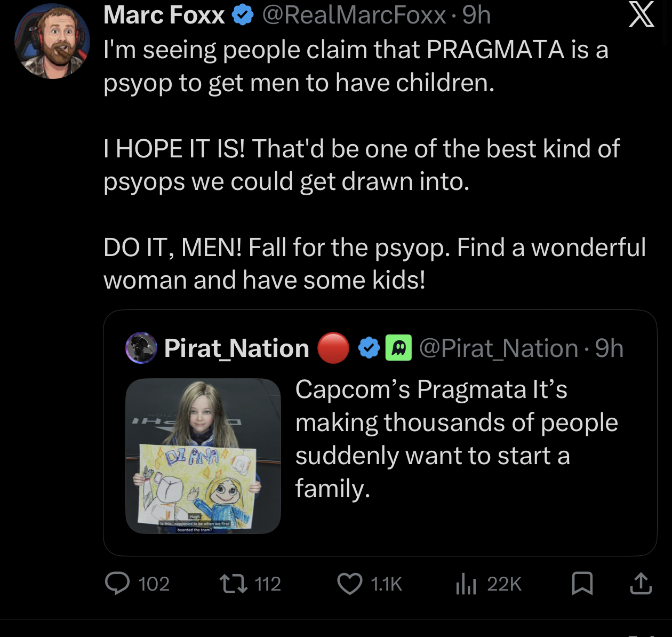
Task: Tap the share upload icon
Action: click(x=641, y=583)
